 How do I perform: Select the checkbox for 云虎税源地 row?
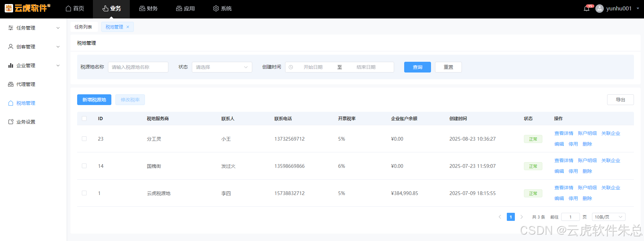point(84,193)
